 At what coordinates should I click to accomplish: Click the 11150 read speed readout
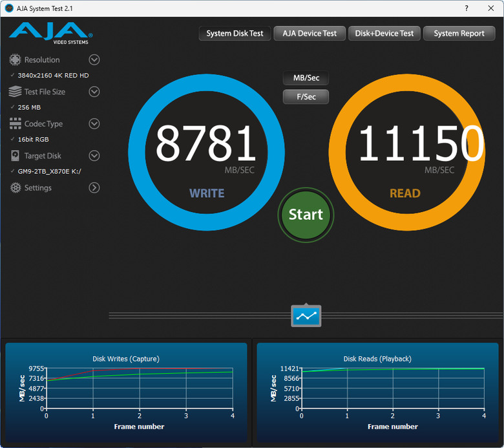[421, 143]
